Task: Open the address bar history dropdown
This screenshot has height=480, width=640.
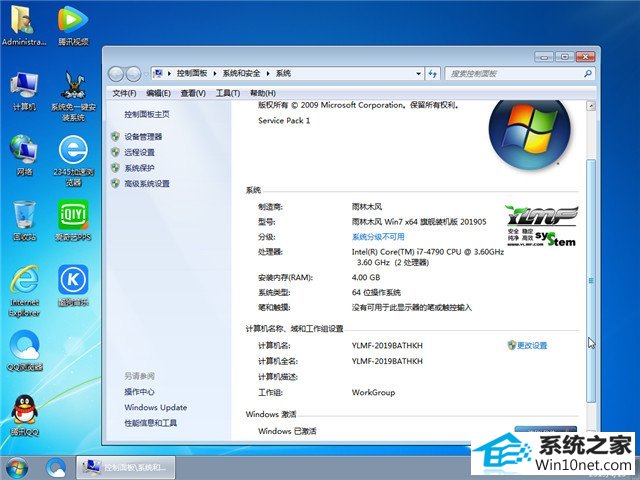Action: 418,74
